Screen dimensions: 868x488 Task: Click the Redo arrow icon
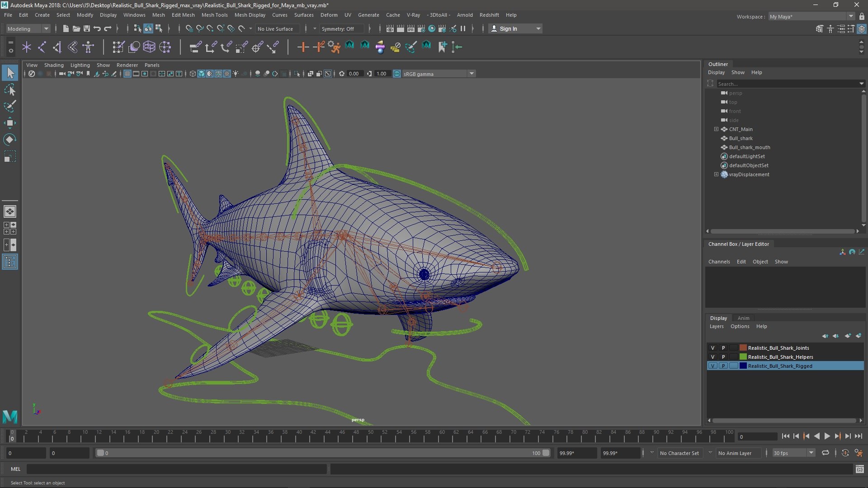tap(108, 28)
